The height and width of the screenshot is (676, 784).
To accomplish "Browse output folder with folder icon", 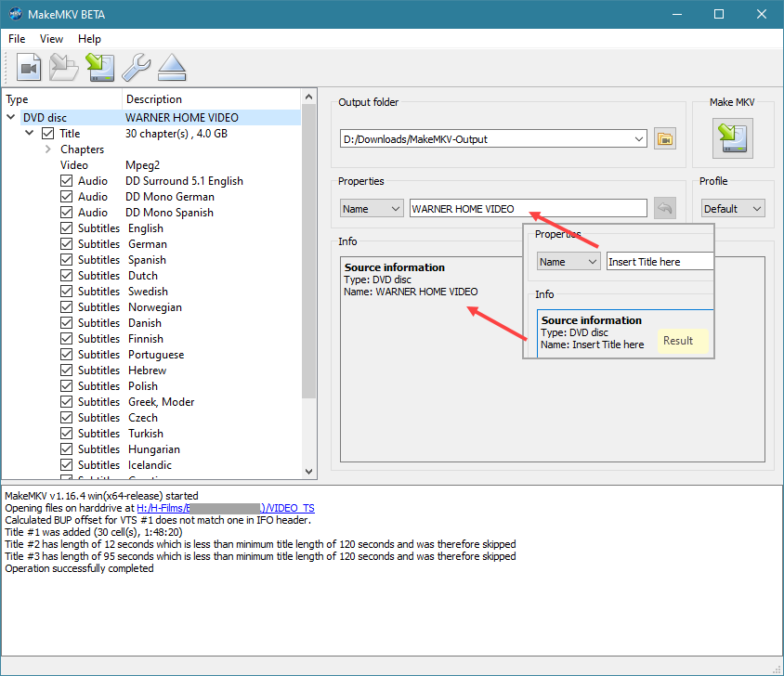I will (664, 139).
